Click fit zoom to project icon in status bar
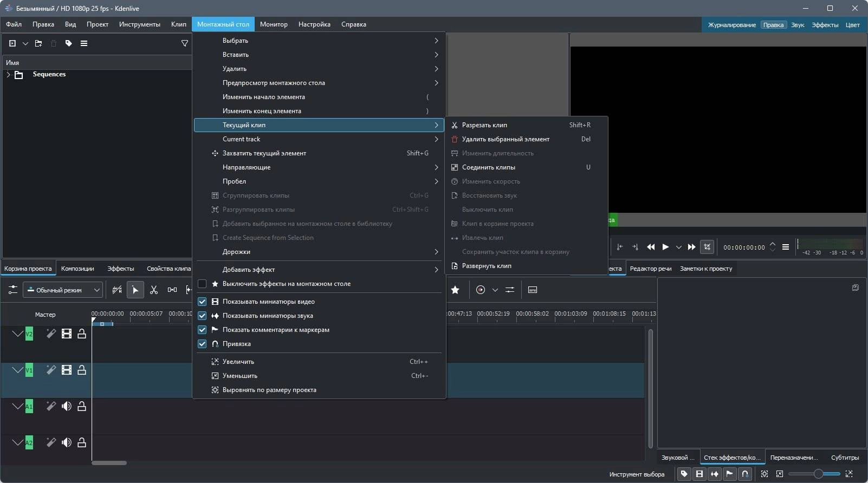 pyautogui.click(x=765, y=474)
